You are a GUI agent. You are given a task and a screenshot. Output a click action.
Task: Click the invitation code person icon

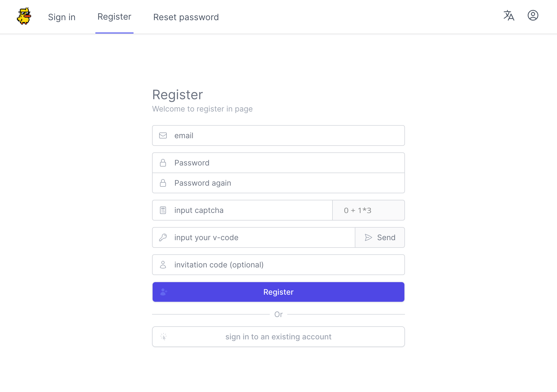click(x=163, y=265)
